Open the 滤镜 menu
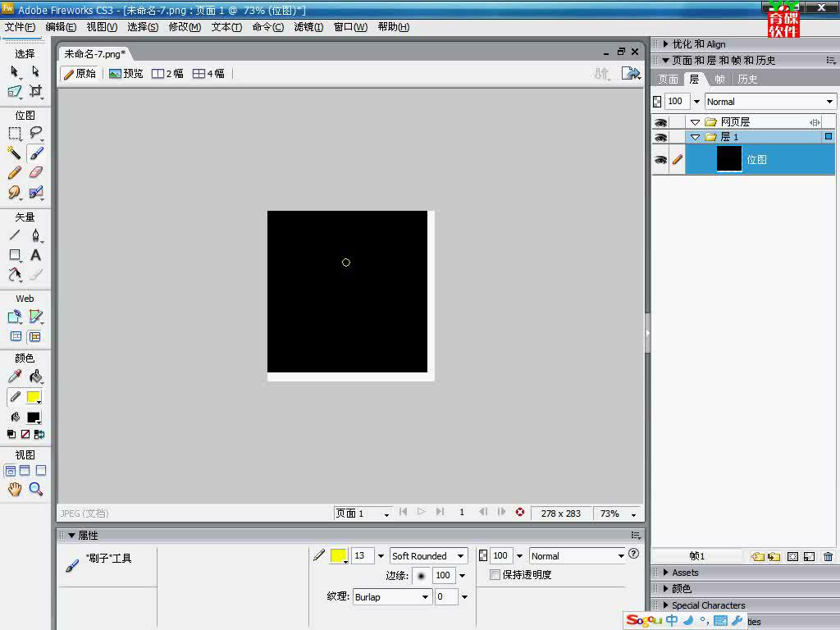840x630 pixels. click(x=308, y=27)
